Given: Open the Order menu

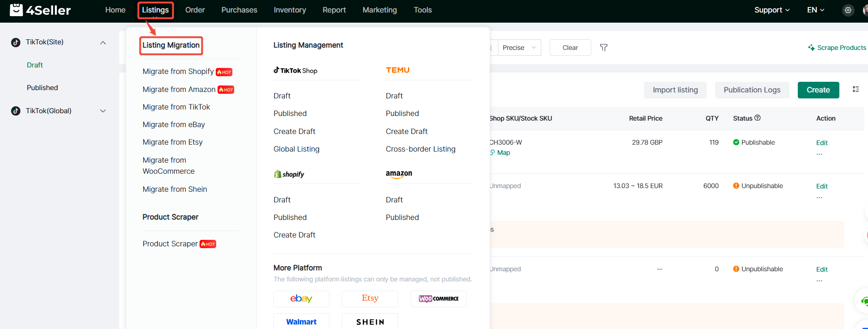Looking at the screenshot, I should click(195, 10).
